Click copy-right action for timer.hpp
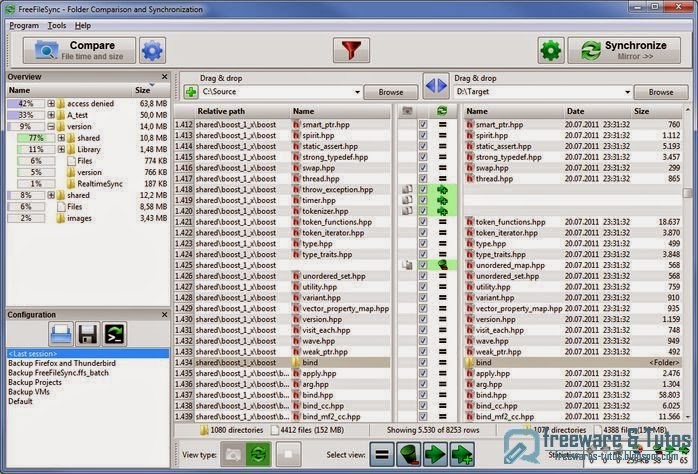Image resolution: width=698 pixels, height=474 pixels. click(442, 200)
